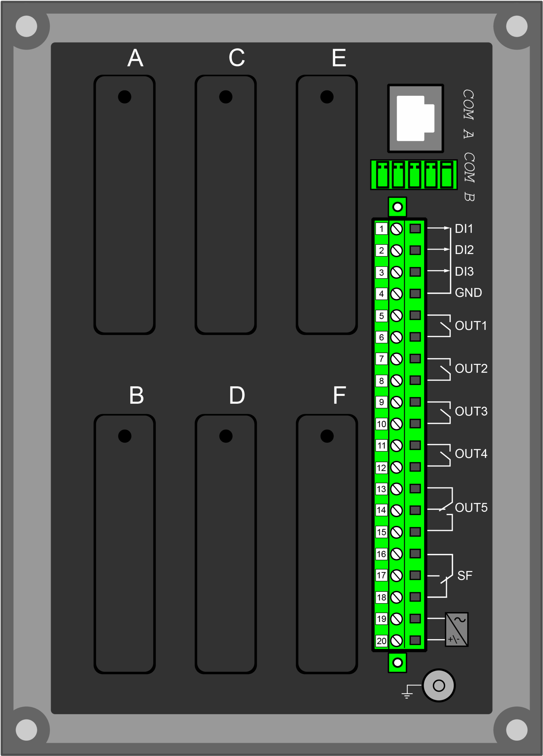Viewport: 543px width, 756px height.
Task: Click the wire entry of terminal 12
Action: [x=415, y=467]
